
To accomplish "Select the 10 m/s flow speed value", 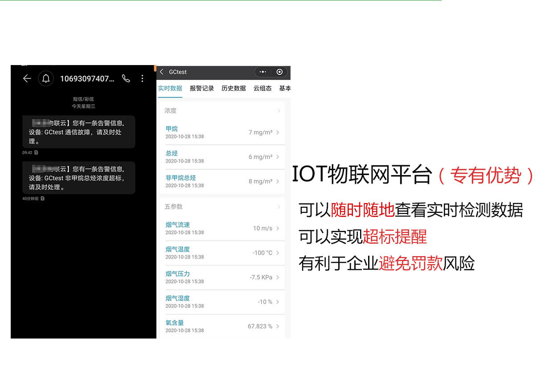I will click(262, 228).
